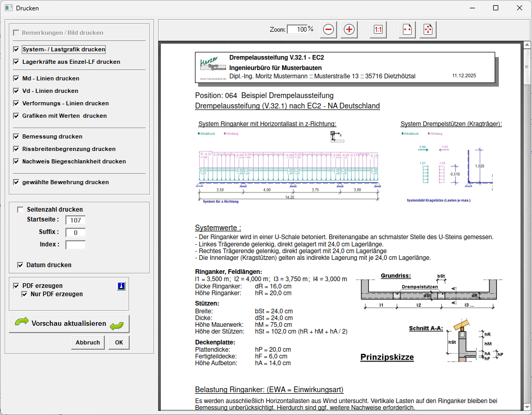This screenshot has width=532, height=415.
Task: Open the blue PDF info icon
Action: pos(121,286)
